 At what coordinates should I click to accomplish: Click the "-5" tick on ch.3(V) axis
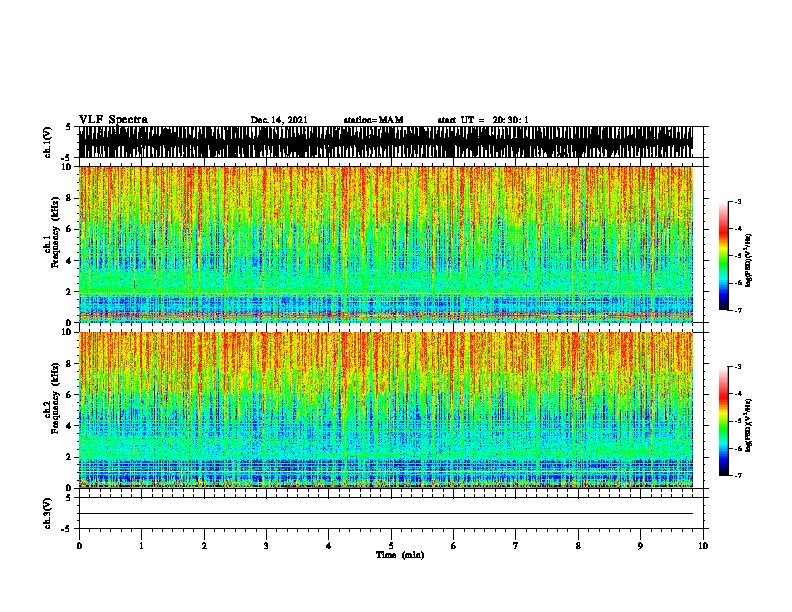pyautogui.click(x=68, y=529)
